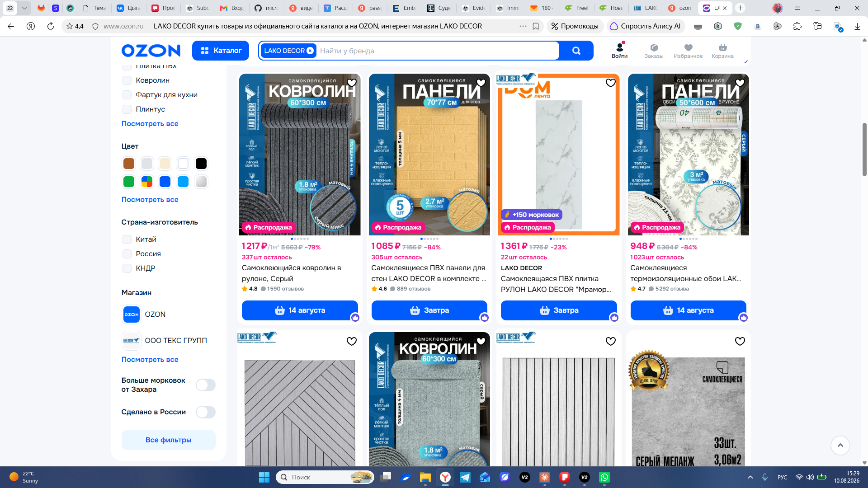Open Избранное favorites in header
Viewport: 868px width, 488px height.
point(688,51)
